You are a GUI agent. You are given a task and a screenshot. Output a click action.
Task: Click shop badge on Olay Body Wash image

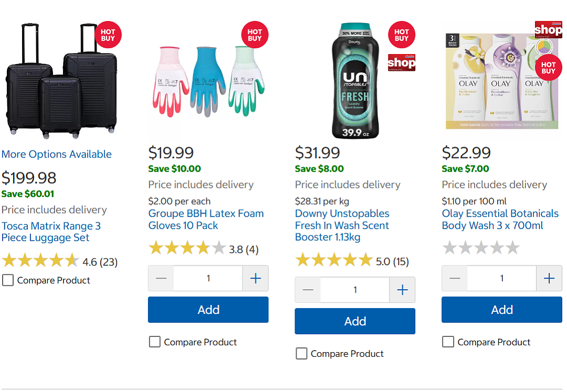click(549, 29)
